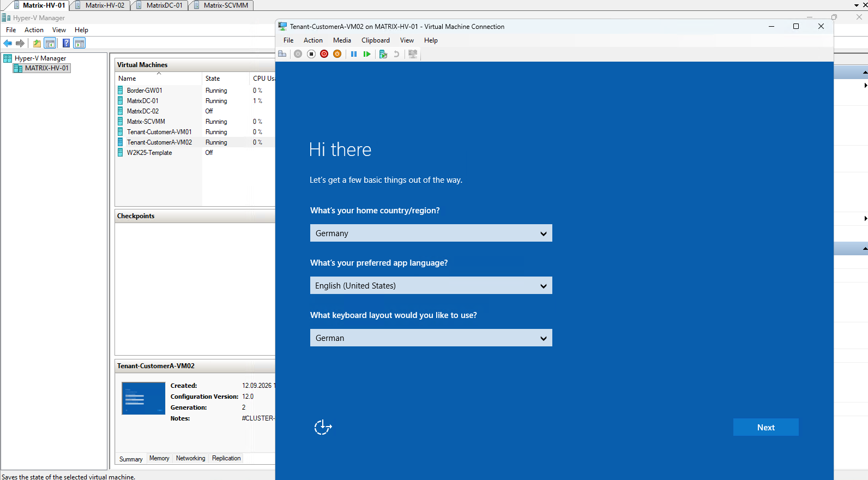Select the MATRIX-HV-01 tree node

click(47, 68)
